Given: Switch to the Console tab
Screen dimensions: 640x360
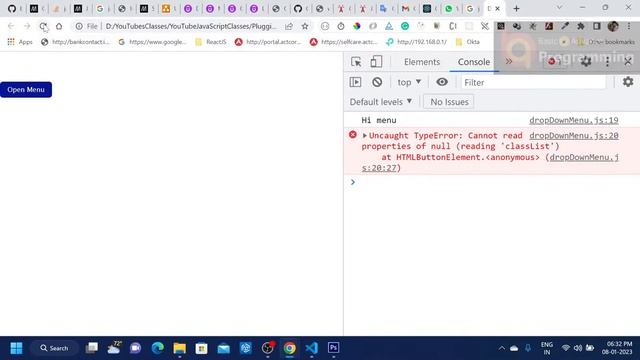Looking at the screenshot, I should (x=473, y=62).
